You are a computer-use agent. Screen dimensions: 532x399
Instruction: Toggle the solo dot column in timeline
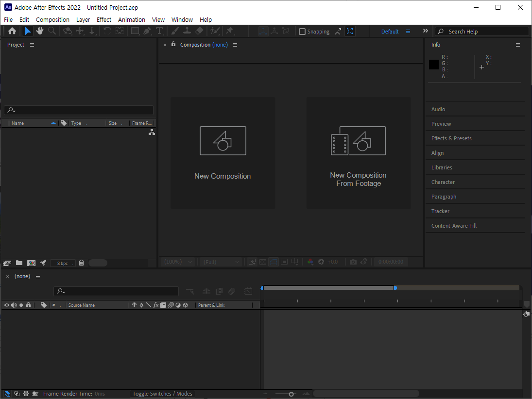coord(21,305)
